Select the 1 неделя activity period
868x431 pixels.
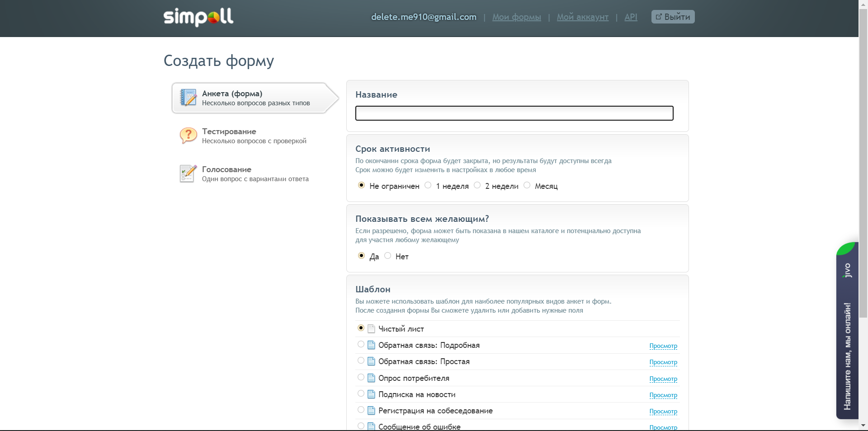click(428, 185)
